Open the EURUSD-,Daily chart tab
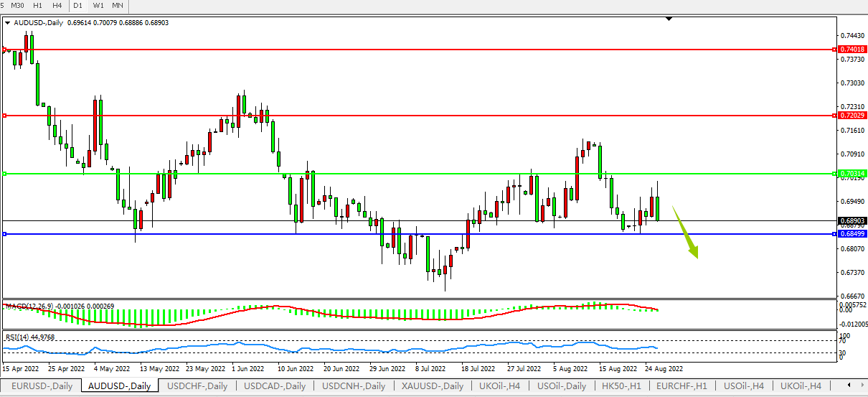Screen dimensions: 868x397 41,386
